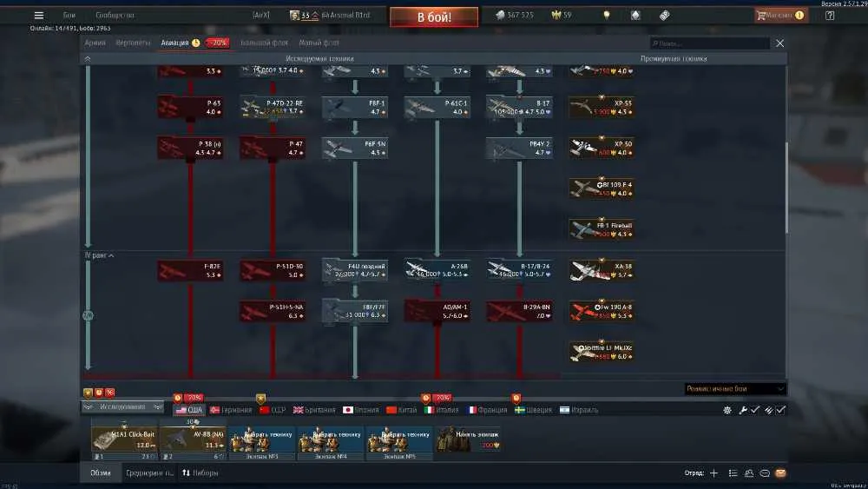The image size is (868, 489).
Task: Open the hamburger main menu
Action: [x=39, y=15]
